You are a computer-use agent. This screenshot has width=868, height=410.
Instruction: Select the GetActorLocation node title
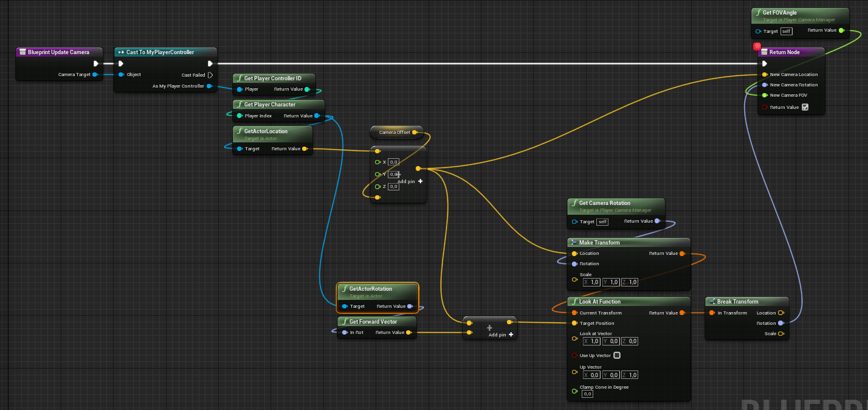click(x=266, y=131)
